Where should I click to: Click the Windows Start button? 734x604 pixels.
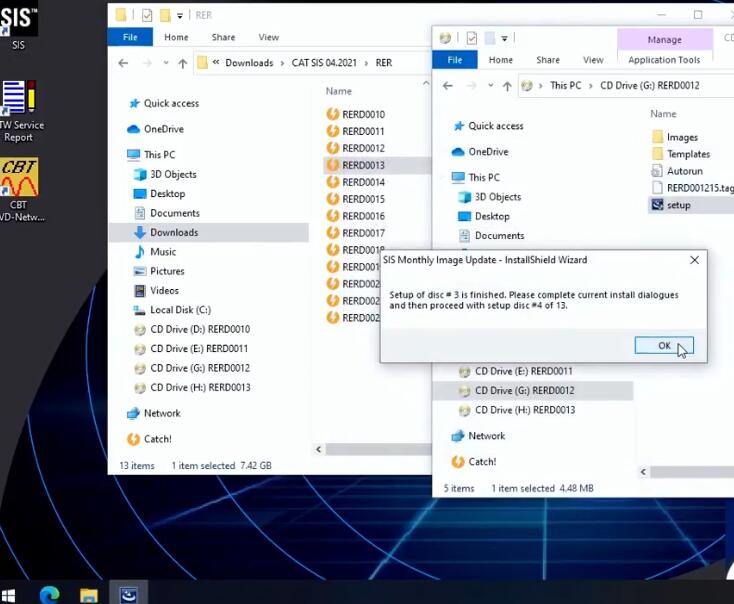(x=8, y=595)
